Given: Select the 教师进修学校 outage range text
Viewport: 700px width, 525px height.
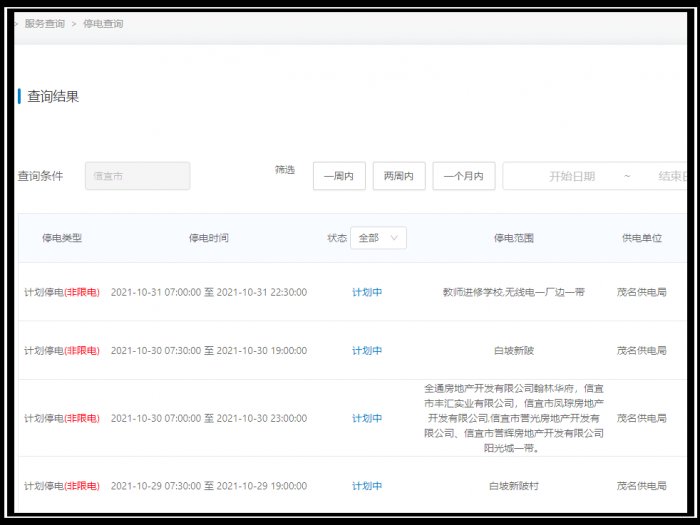Looking at the screenshot, I should (x=514, y=292).
